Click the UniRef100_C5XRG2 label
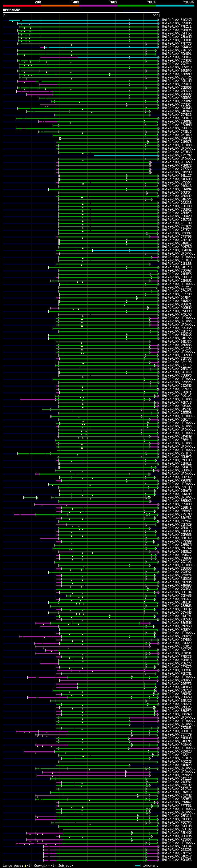This screenshot has width=197, height=868. coord(177,61)
